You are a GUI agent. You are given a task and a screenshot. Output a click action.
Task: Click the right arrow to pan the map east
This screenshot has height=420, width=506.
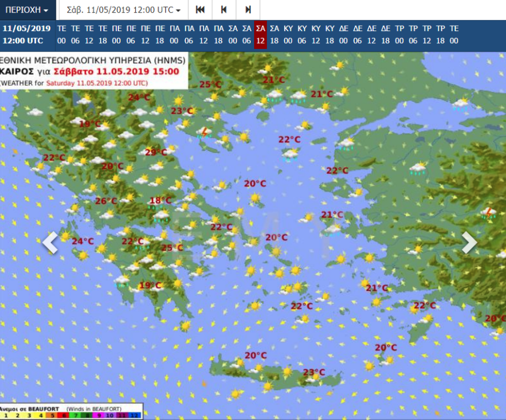pos(469,243)
